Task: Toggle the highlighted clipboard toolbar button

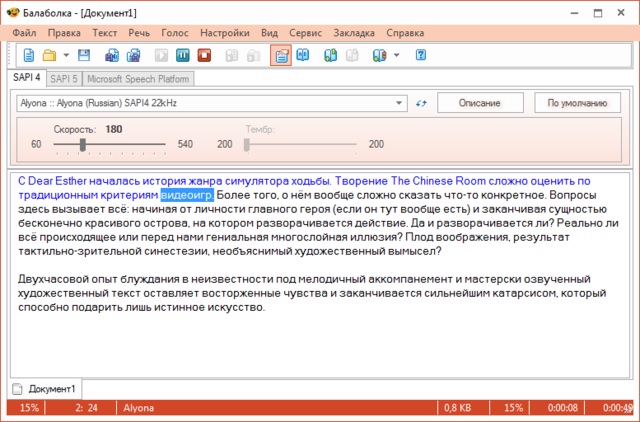Action: 280,54
